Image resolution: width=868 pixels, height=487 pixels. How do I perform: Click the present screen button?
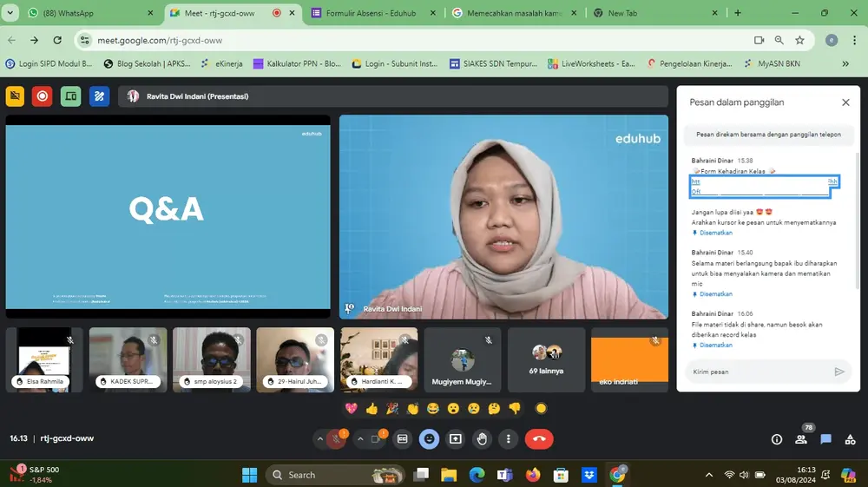click(x=455, y=439)
